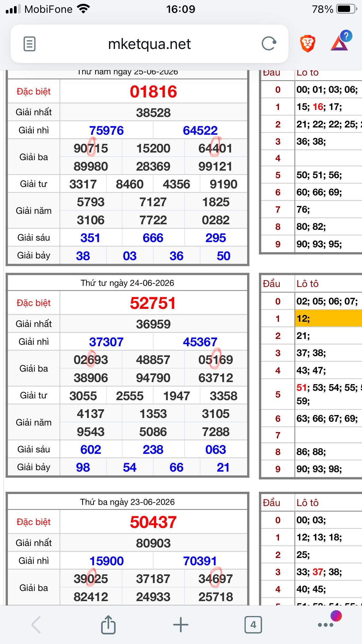Select third prize number 39025
Viewport: 362px width, 644px height.
(91, 579)
